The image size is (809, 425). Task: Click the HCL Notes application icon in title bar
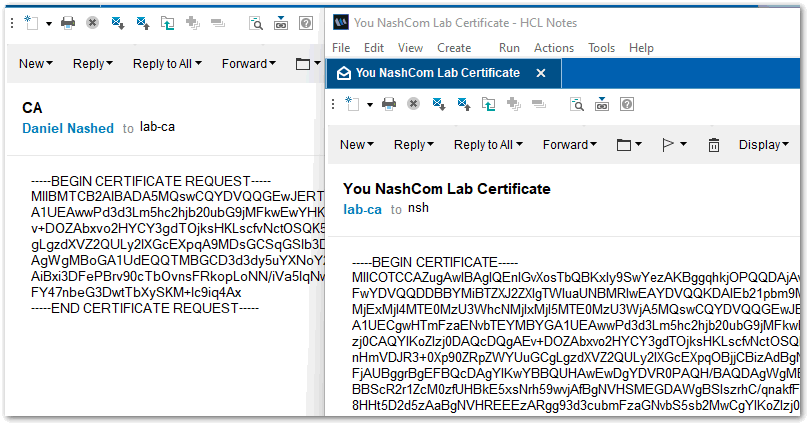[x=341, y=22]
